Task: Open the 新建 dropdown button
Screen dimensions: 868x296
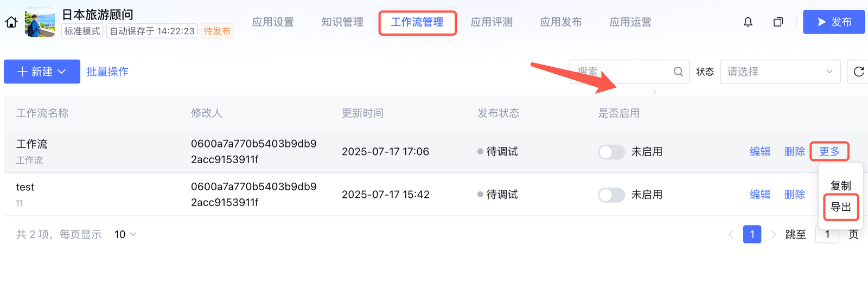Action: [x=42, y=72]
